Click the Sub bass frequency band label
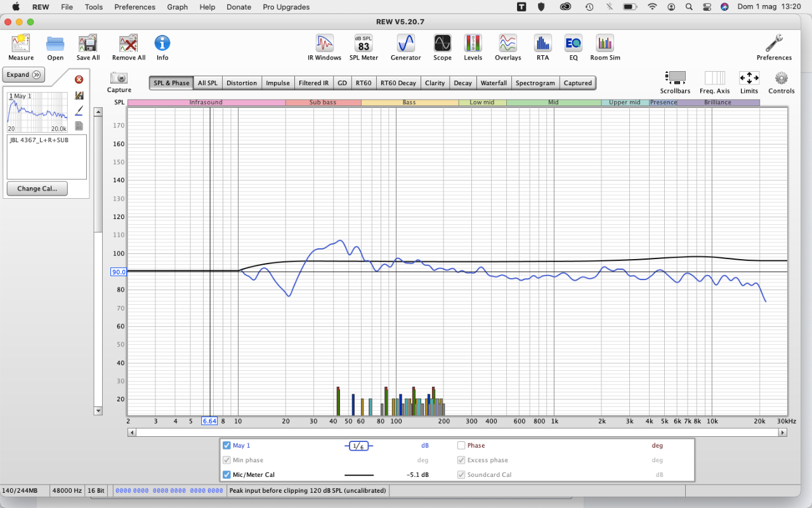The height and width of the screenshot is (508, 812). click(x=324, y=102)
